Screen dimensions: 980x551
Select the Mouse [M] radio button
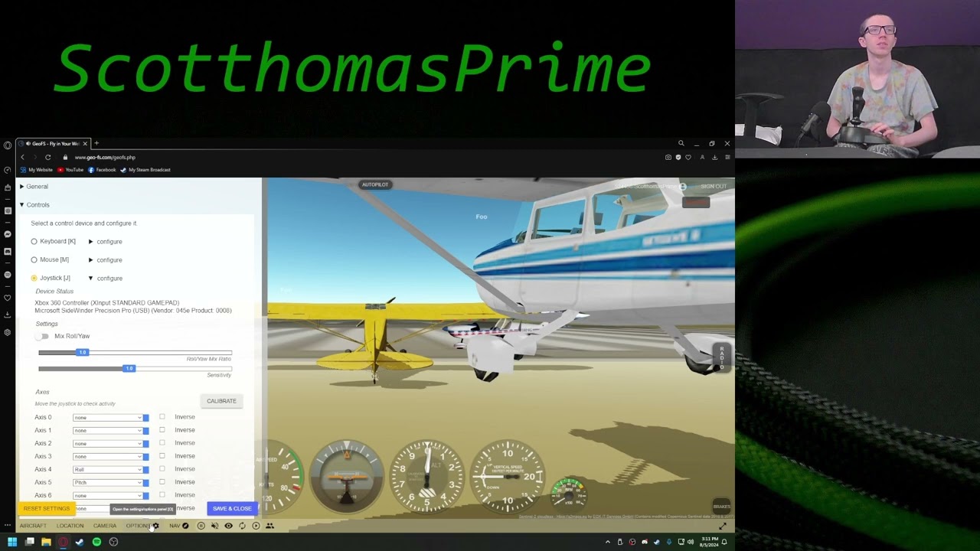pos(34,259)
